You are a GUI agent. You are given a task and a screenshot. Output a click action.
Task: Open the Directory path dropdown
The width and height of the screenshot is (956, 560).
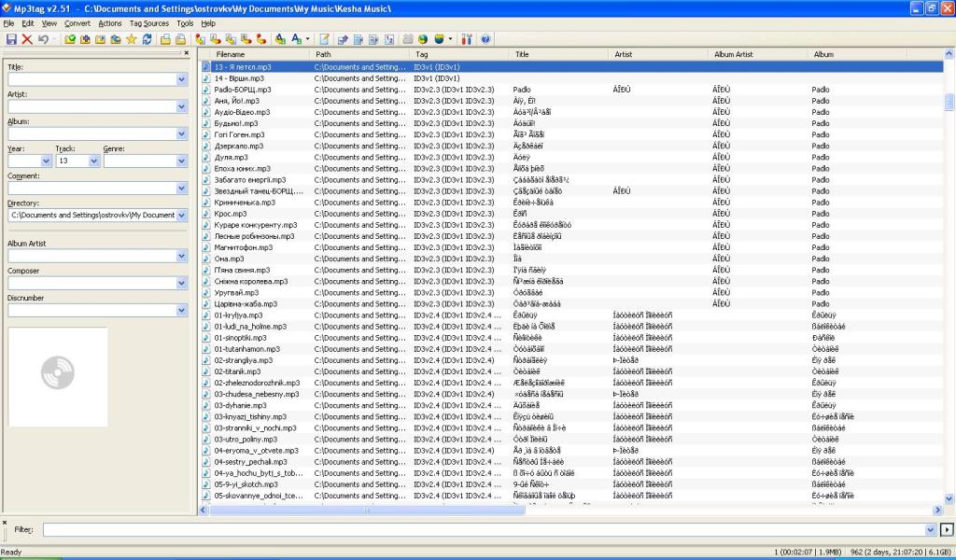coord(182,216)
